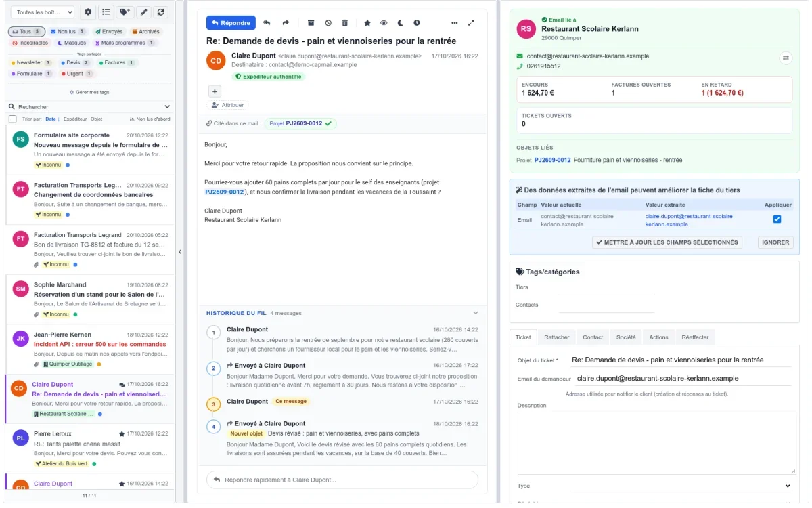Viewport: 812px width, 508px height.
Task: Switch to the Rattacher tab
Action: 557,337
